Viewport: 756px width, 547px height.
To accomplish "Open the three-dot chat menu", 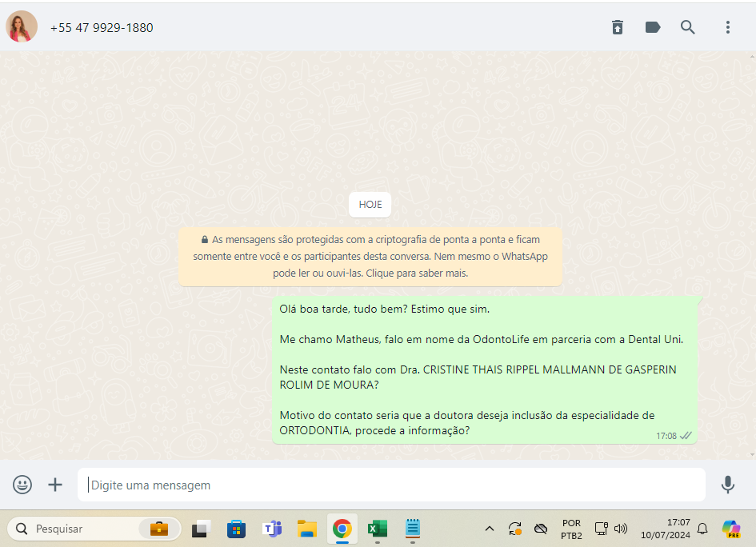I will click(x=727, y=27).
